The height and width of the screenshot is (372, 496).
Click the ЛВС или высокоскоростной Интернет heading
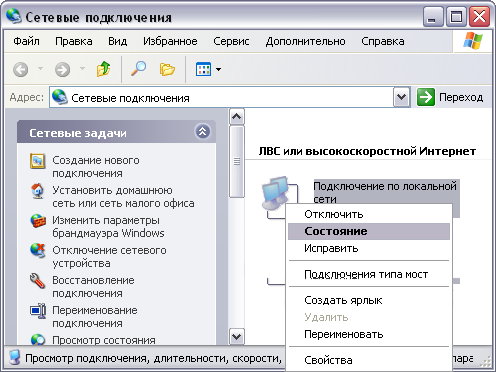(367, 151)
